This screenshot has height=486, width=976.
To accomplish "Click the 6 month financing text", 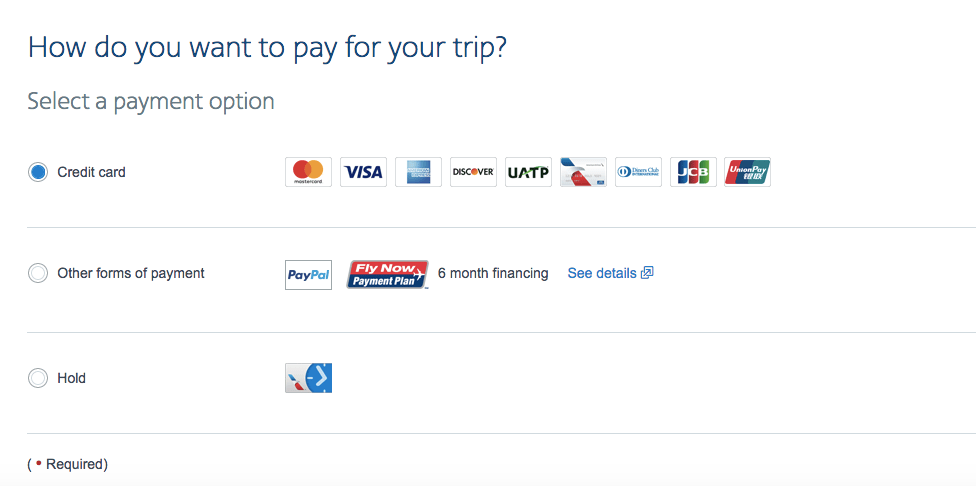I will (493, 273).
